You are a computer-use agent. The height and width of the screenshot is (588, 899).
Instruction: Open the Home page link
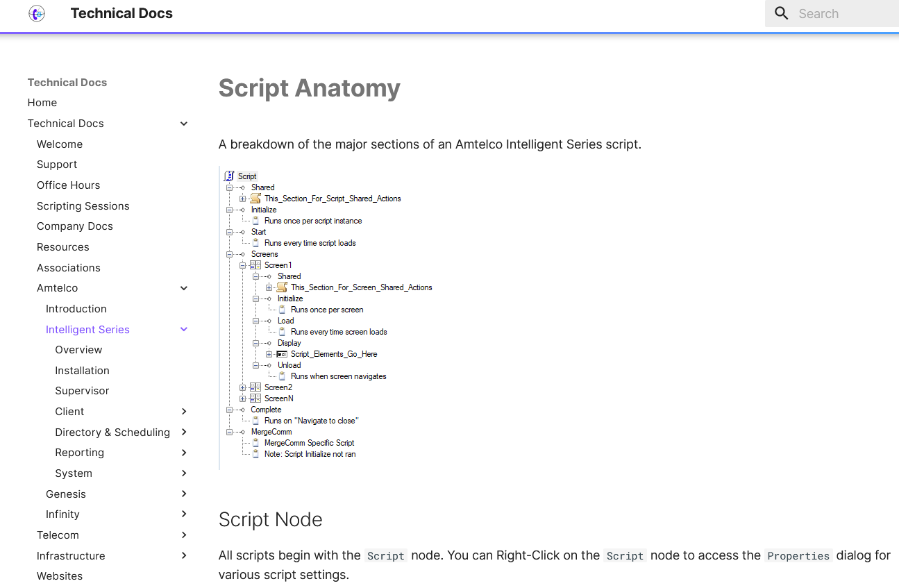point(42,103)
